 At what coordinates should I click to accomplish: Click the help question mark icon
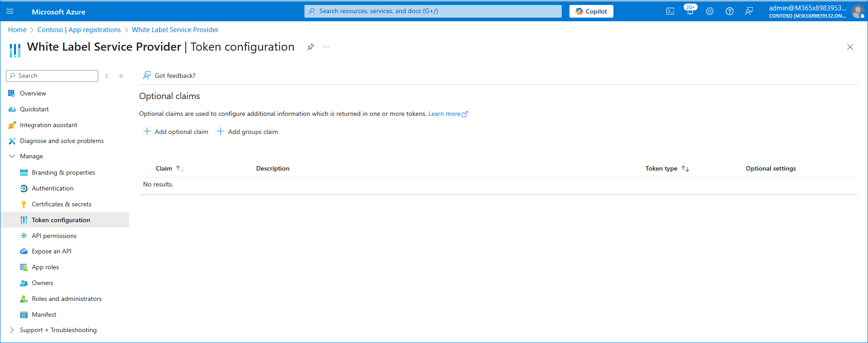729,11
